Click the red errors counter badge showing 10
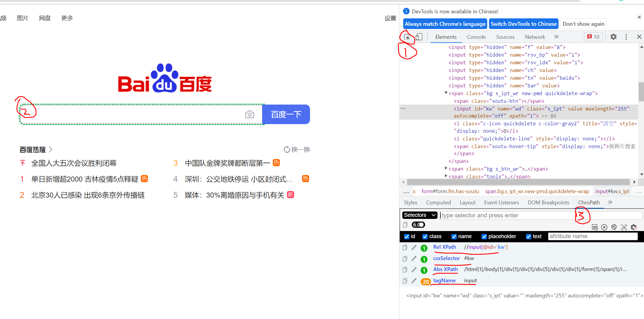This screenshot has height=319, width=644. (593, 37)
